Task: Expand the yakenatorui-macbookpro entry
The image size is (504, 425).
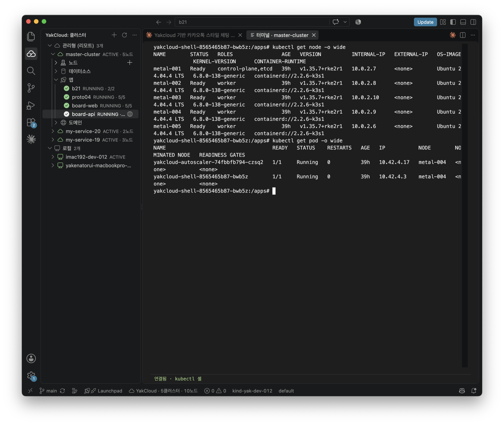Action: click(x=53, y=165)
